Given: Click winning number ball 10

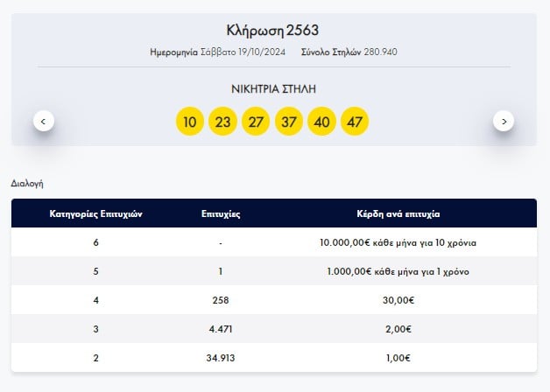Looking at the screenshot, I should click(x=190, y=122).
